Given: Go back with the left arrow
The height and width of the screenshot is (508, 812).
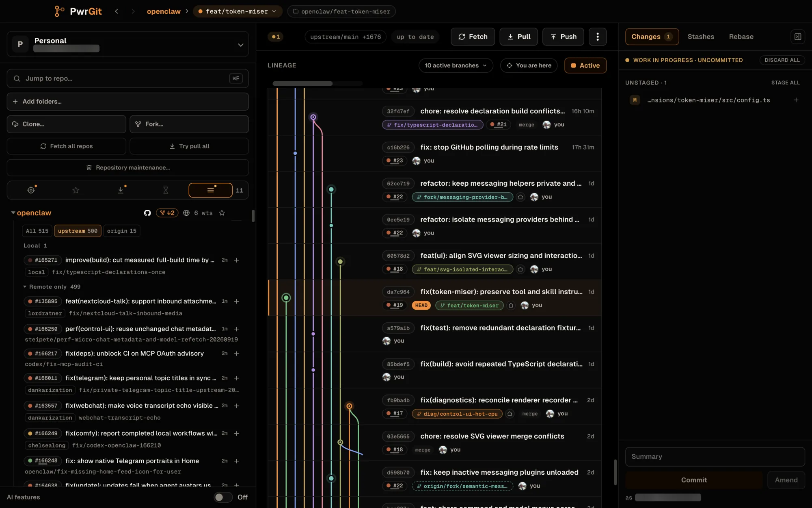Looking at the screenshot, I should tap(117, 11).
